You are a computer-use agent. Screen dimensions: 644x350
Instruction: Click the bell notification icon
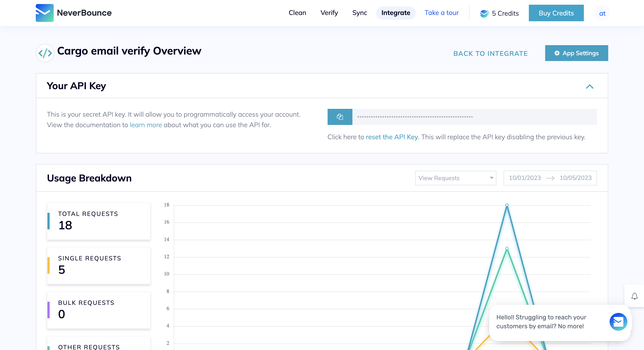click(x=635, y=297)
